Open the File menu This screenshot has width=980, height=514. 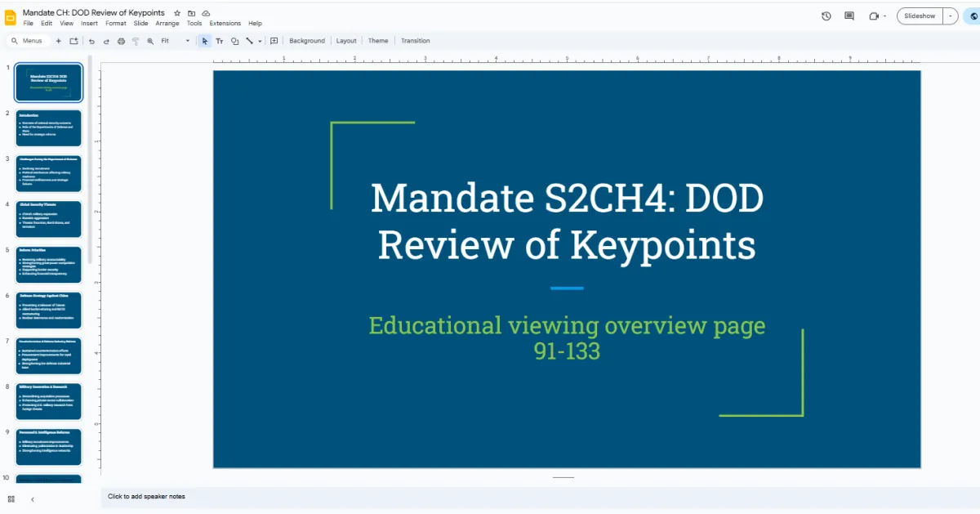click(29, 24)
